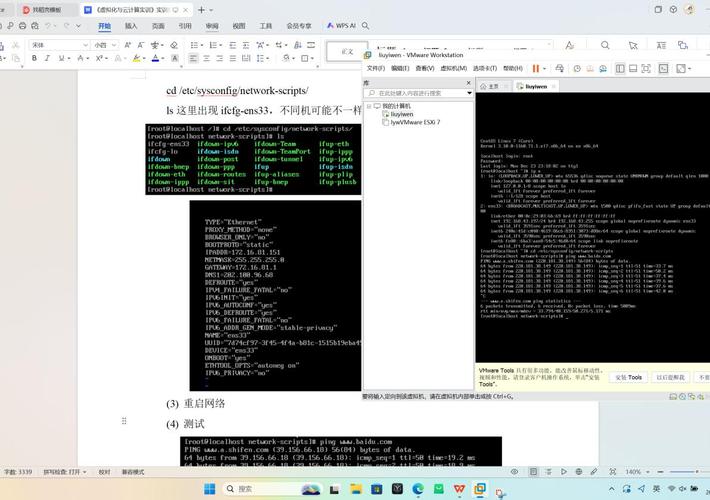The height and width of the screenshot is (500, 710).
Task: Open the 页面 ribbon tab
Action: [158, 26]
